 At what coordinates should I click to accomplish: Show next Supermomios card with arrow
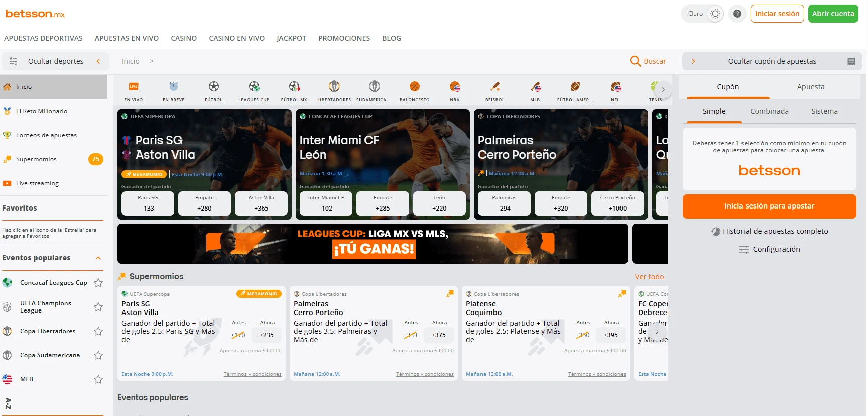click(657, 332)
